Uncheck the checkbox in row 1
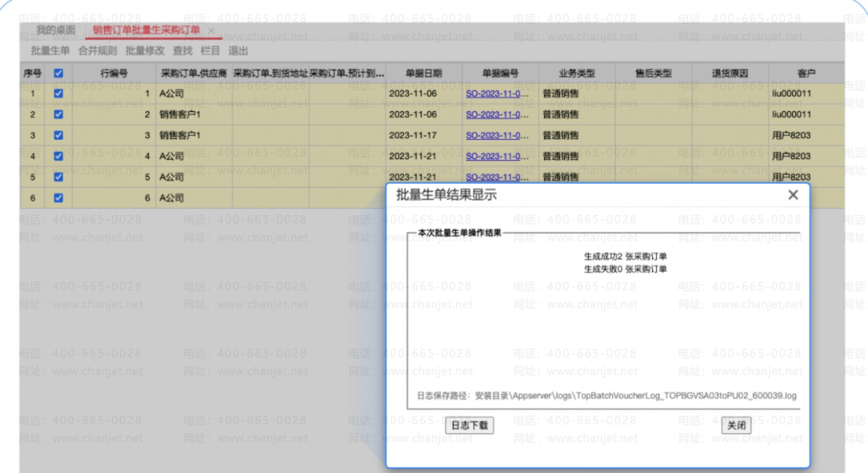The height and width of the screenshot is (473, 868). click(x=58, y=94)
